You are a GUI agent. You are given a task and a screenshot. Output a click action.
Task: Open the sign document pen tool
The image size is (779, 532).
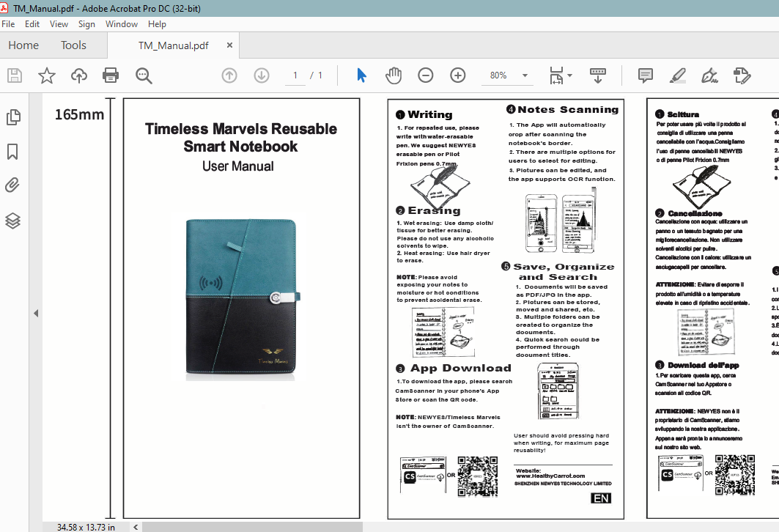[709, 75]
